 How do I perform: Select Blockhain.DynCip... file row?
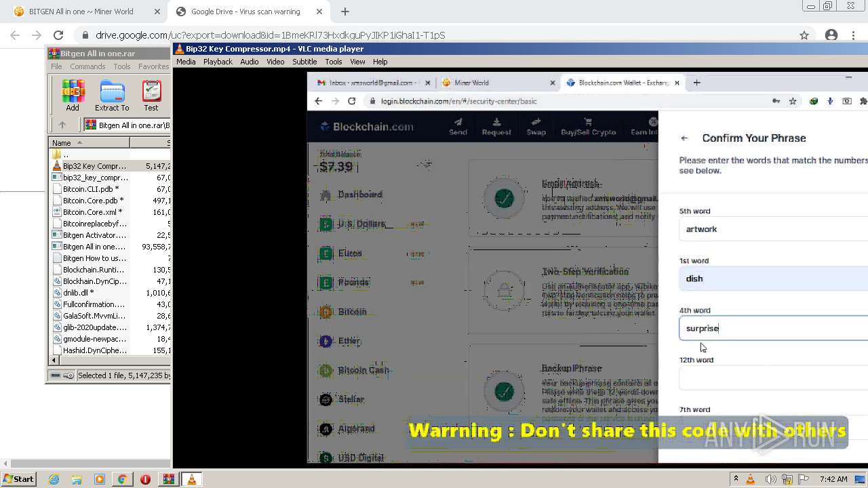pyautogui.click(x=110, y=281)
